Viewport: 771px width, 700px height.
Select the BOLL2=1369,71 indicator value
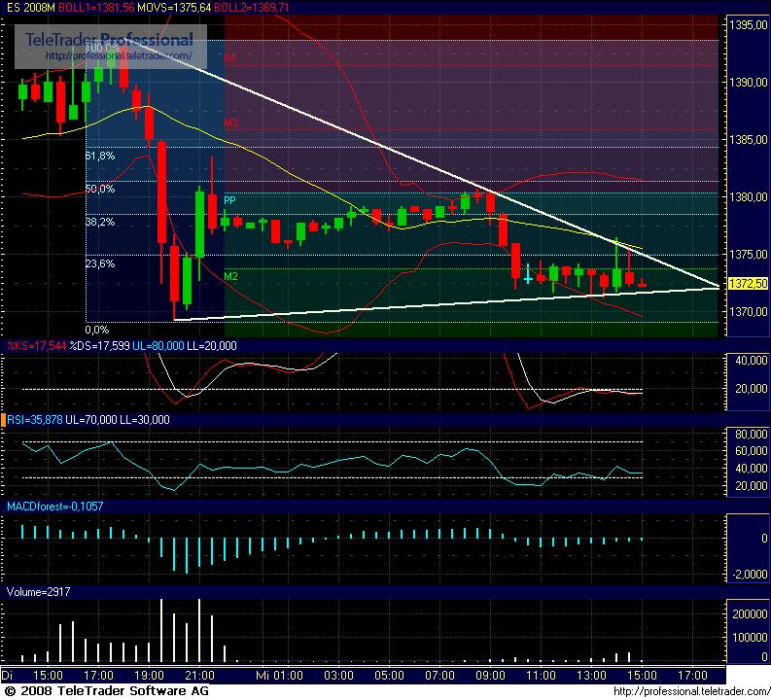251,8
